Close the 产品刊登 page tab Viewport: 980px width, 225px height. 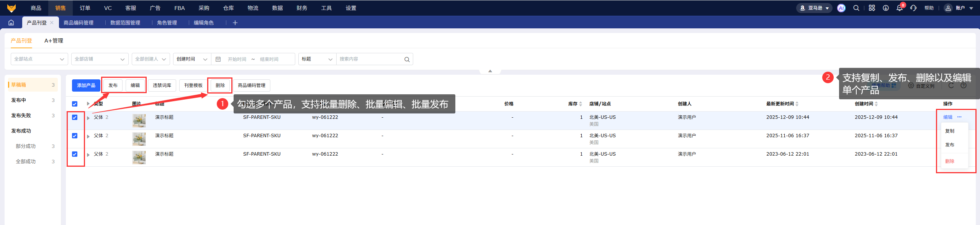(x=52, y=23)
